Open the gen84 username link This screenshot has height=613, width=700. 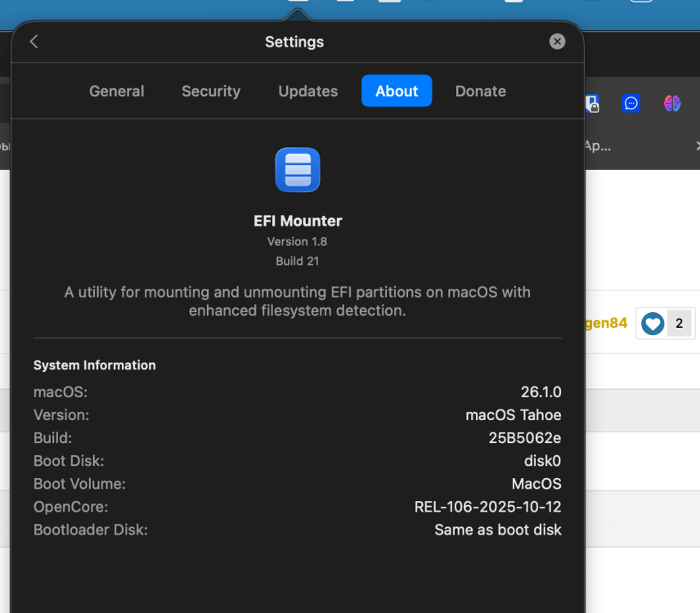(x=606, y=323)
